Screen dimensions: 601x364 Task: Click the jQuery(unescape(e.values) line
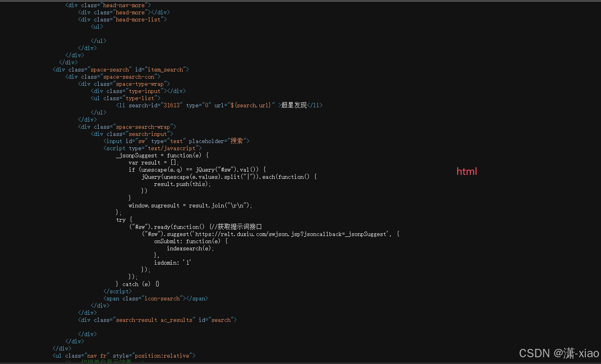pos(229,177)
